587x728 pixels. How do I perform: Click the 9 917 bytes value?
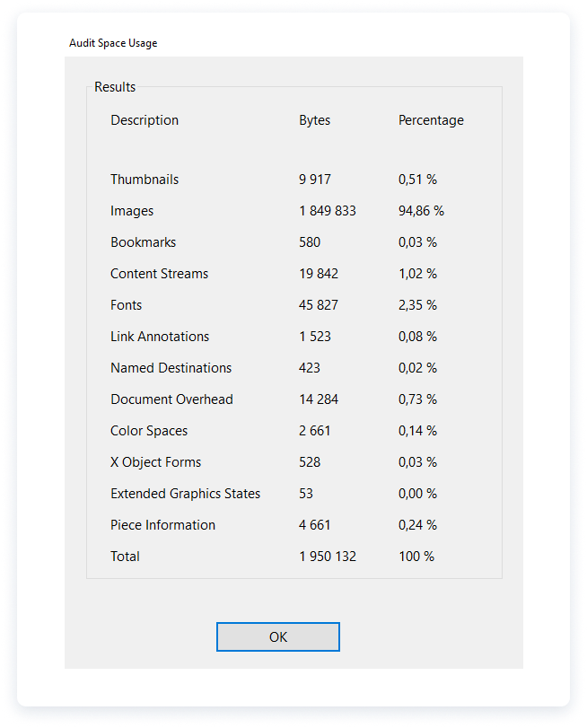[315, 180]
